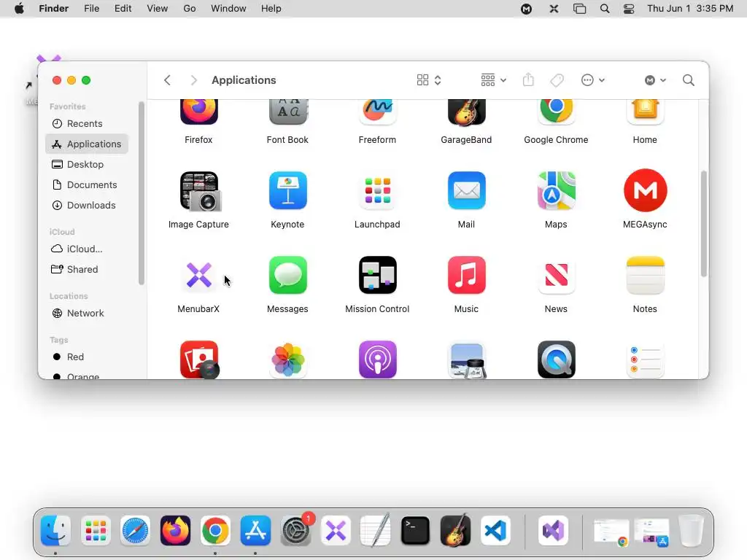747x560 pixels.
Task: Select the Mission Control app icon
Action: click(377, 275)
